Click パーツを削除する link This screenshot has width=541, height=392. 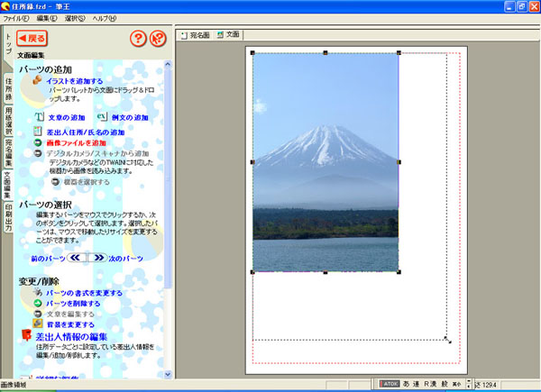pos(72,303)
